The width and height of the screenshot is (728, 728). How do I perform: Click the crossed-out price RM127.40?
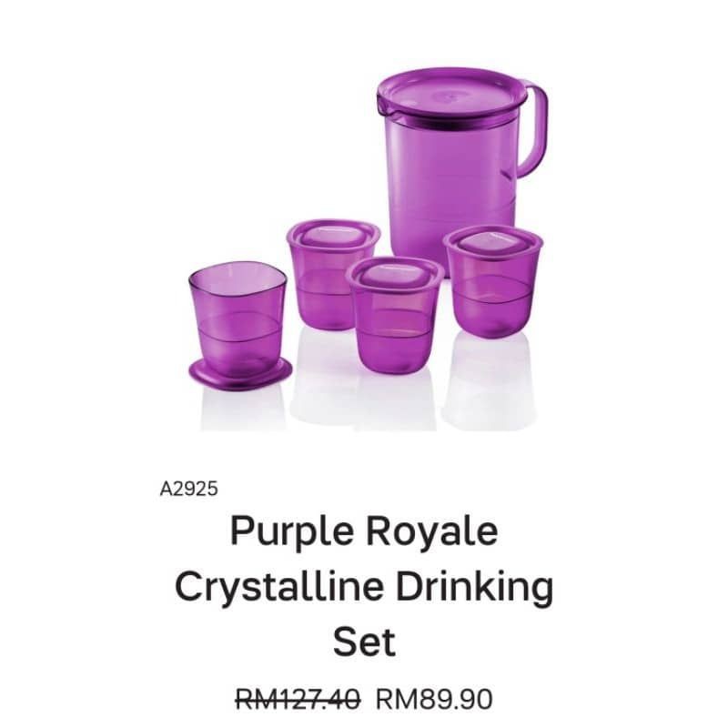(x=298, y=699)
